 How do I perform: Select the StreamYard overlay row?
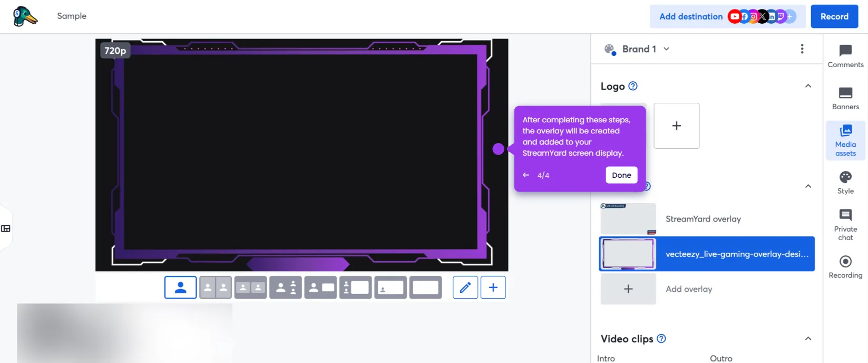[707, 219]
